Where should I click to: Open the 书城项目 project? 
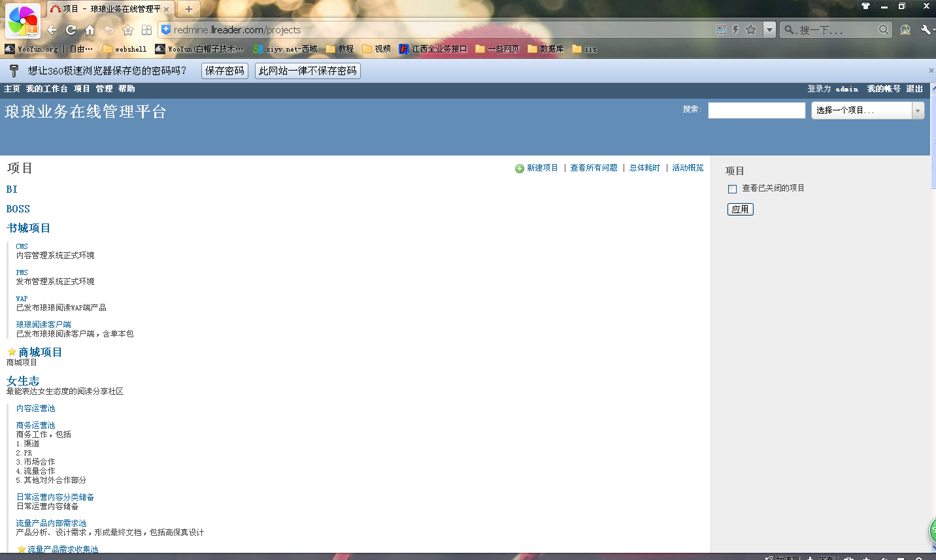click(28, 228)
